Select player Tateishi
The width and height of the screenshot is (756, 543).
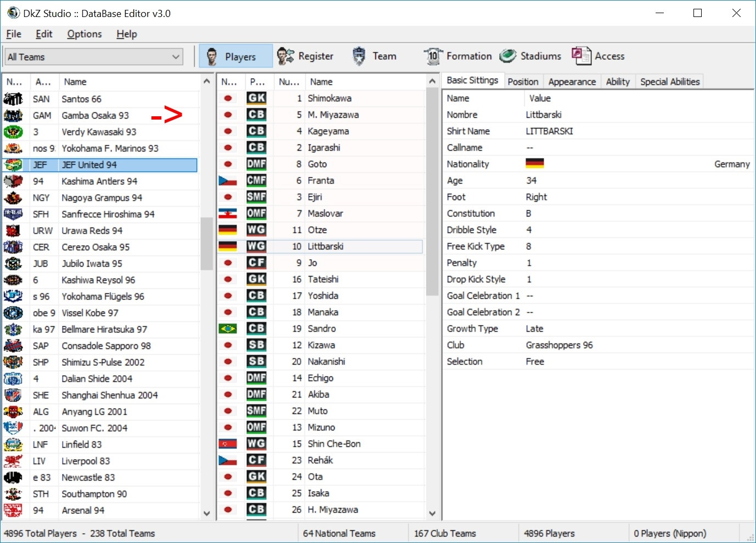[320, 279]
